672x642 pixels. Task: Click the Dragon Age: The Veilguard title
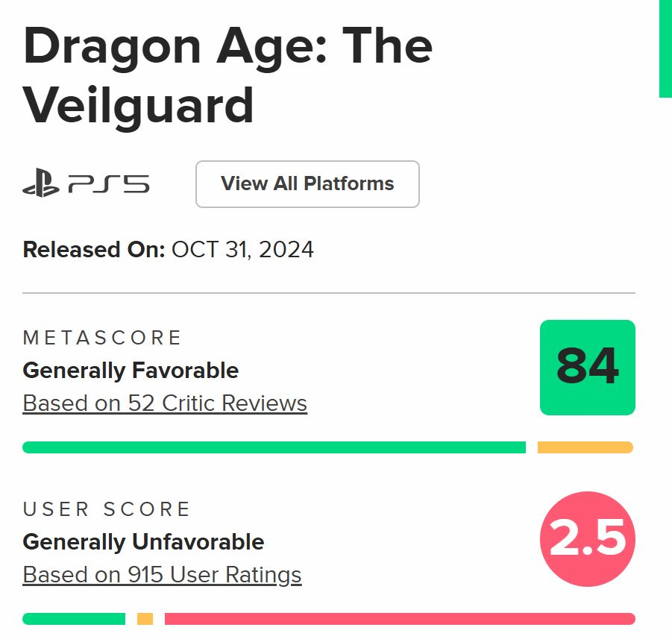point(227,76)
